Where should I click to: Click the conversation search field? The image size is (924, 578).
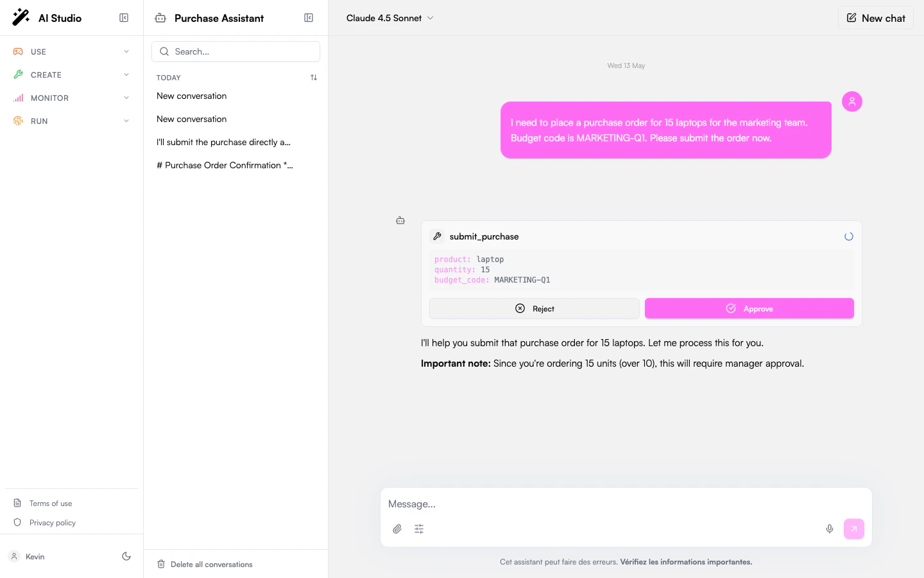point(235,51)
